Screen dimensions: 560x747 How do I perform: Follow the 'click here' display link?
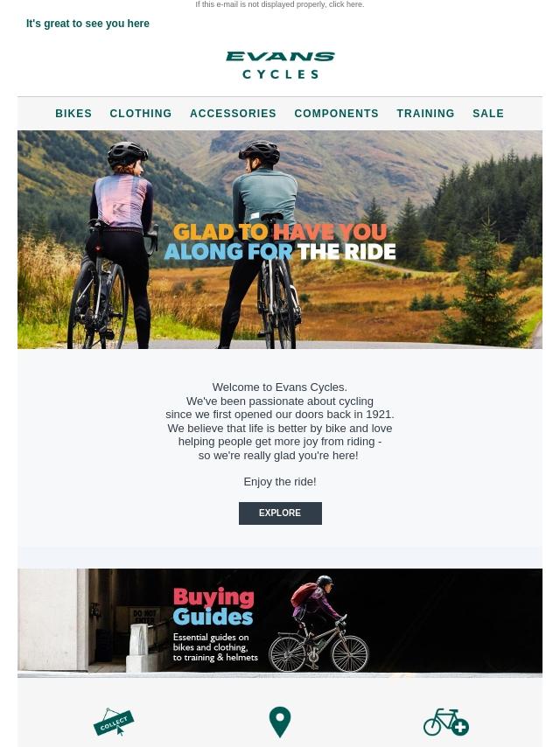[346, 4]
